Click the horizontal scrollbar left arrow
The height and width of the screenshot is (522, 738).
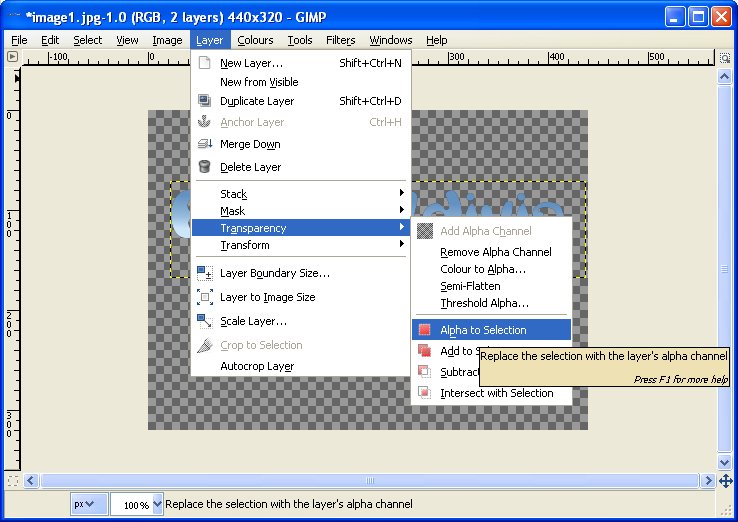(31, 481)
